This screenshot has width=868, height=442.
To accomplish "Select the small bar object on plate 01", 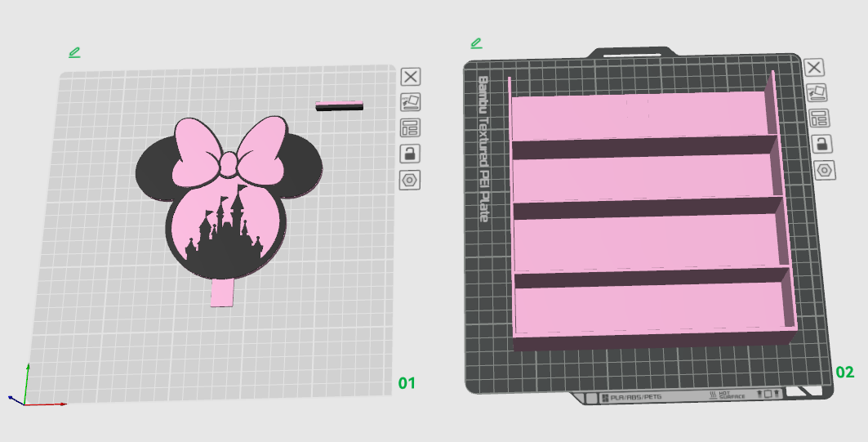I will [x=340, y=105].
